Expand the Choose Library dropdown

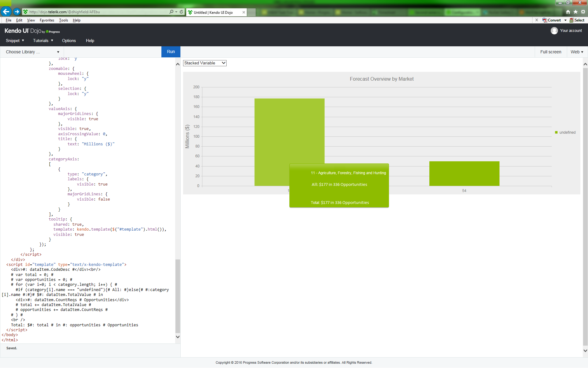pyautogui.click(x=32, y=52)
